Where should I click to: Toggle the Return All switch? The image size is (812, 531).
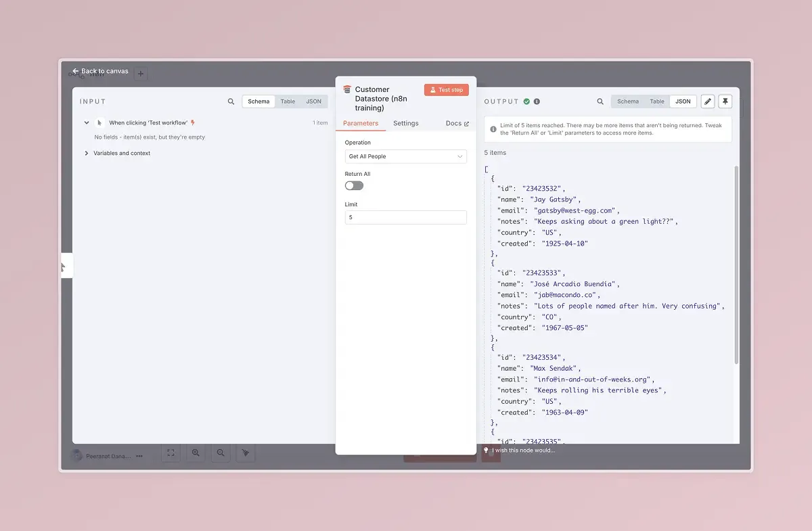(x=354, y=185)
